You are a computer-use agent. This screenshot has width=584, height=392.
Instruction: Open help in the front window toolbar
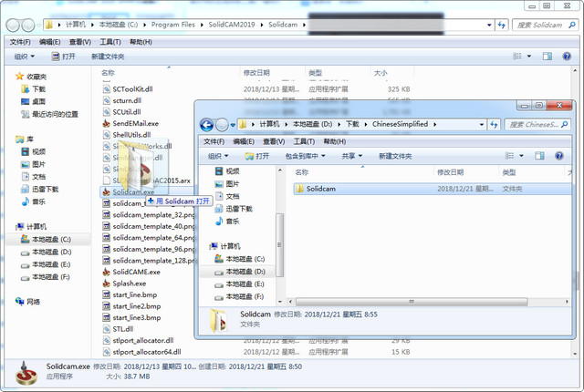559,156
